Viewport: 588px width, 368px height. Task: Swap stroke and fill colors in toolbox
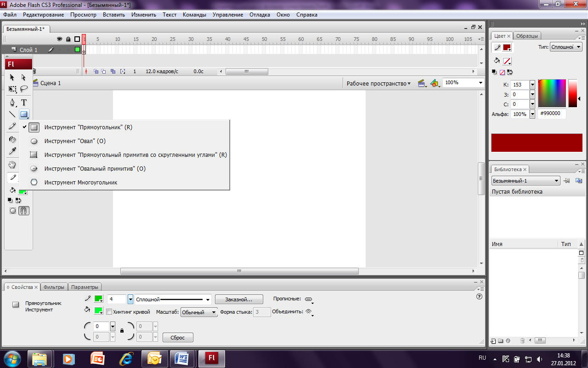coord(18,200)
